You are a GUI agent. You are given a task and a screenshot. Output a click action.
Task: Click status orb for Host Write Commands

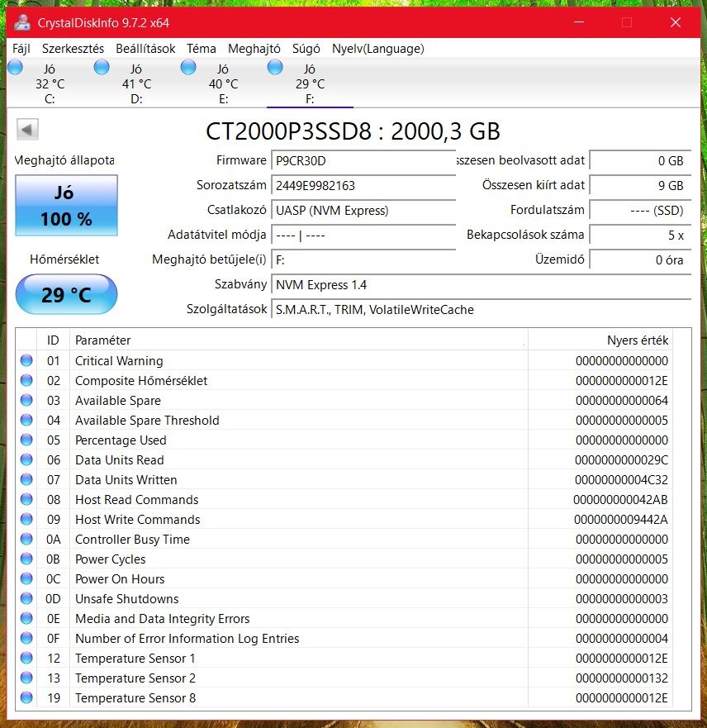coord(26,519)
